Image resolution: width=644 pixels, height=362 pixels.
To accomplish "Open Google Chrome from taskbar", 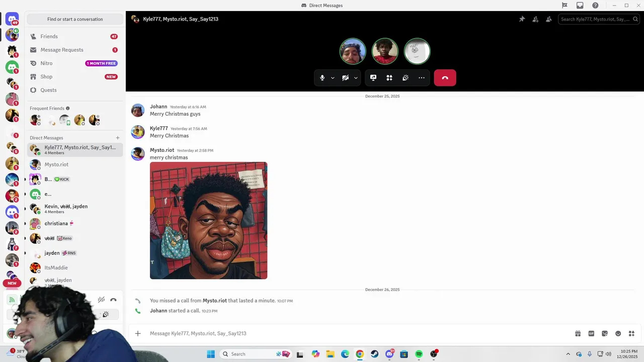I will (x=360, y=354).
